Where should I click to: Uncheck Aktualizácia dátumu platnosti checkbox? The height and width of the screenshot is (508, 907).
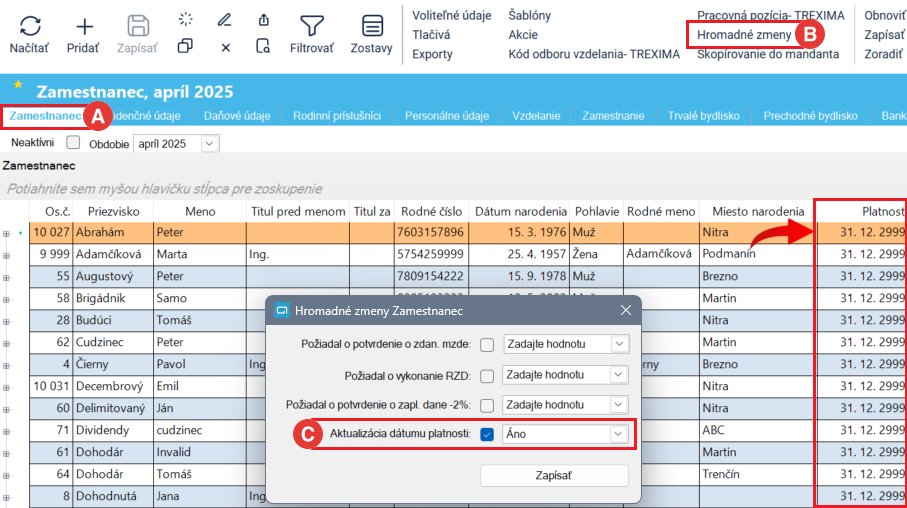[x=487, y=434]
